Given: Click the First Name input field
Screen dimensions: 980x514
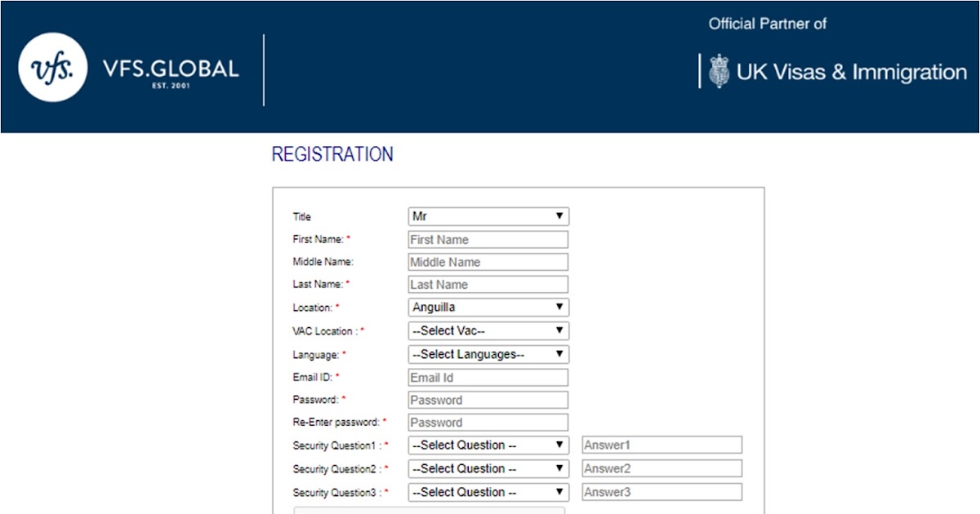Looking at the screenshot, I should tap(488, 240).
